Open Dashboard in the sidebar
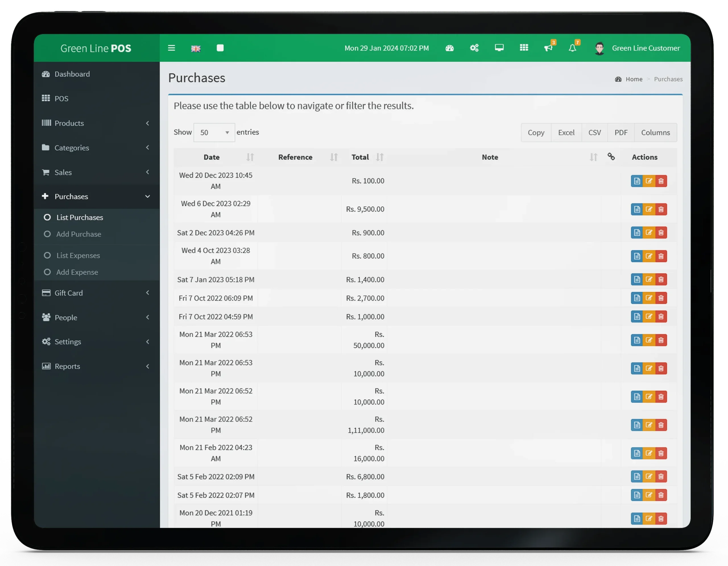The image size is (728, 566). point(72,74)
